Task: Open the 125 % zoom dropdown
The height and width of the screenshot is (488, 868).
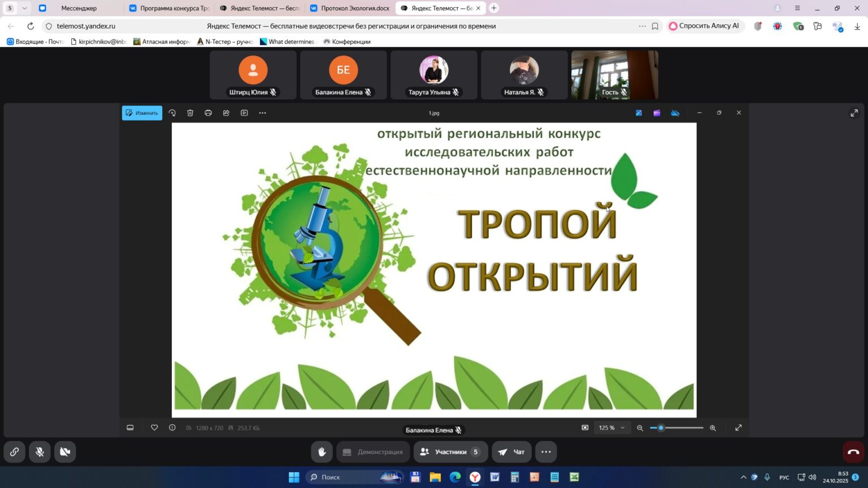Action: [x=611, y=428]
